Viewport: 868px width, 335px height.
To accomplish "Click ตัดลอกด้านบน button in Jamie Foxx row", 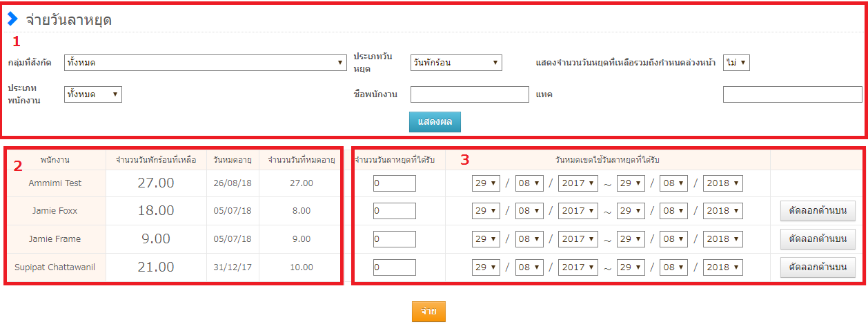I will click(818, 211).
